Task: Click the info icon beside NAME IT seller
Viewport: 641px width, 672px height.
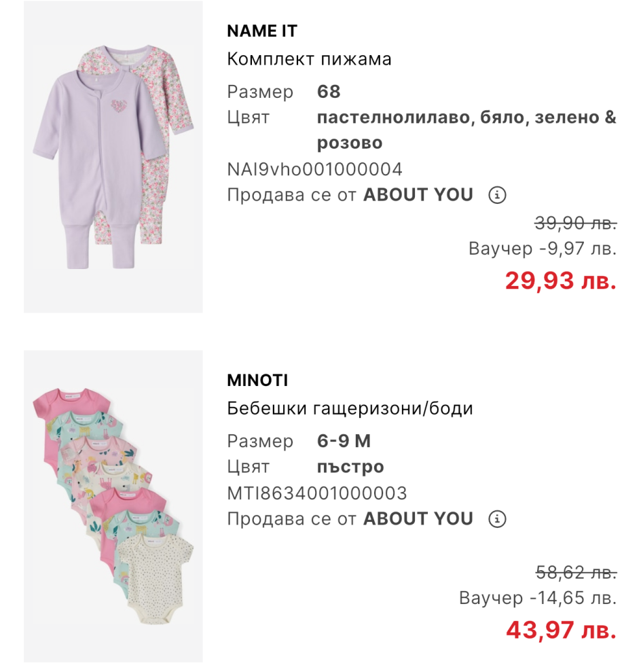Action: 498,196
